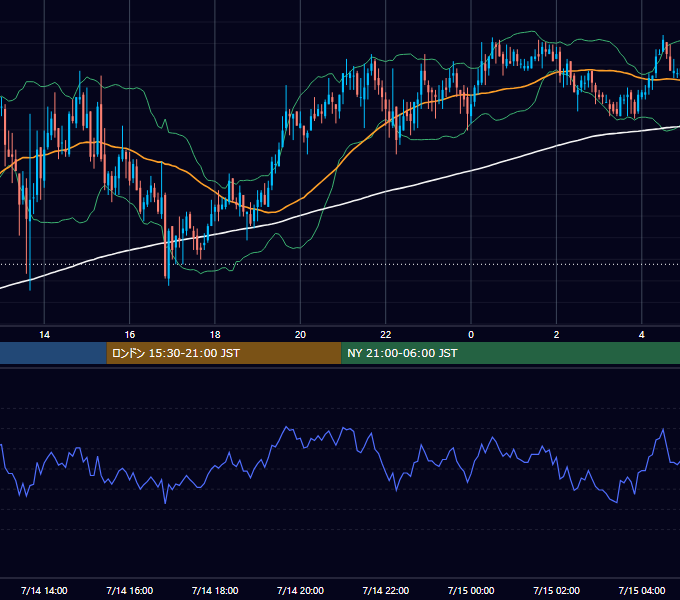Select the NY 21:00-06:00 JST session band
Screen dimensions: 680x600
click(x=510, y=353)
